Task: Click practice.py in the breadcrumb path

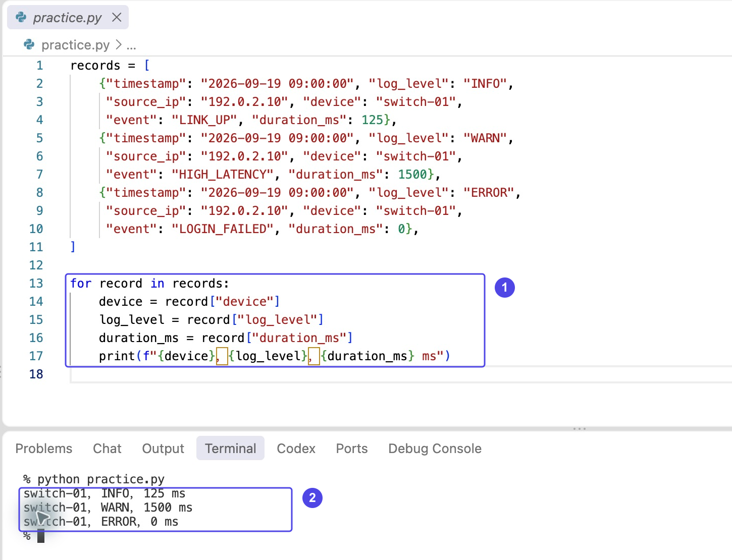Action: pyautogui.click(x=75, y=45)
